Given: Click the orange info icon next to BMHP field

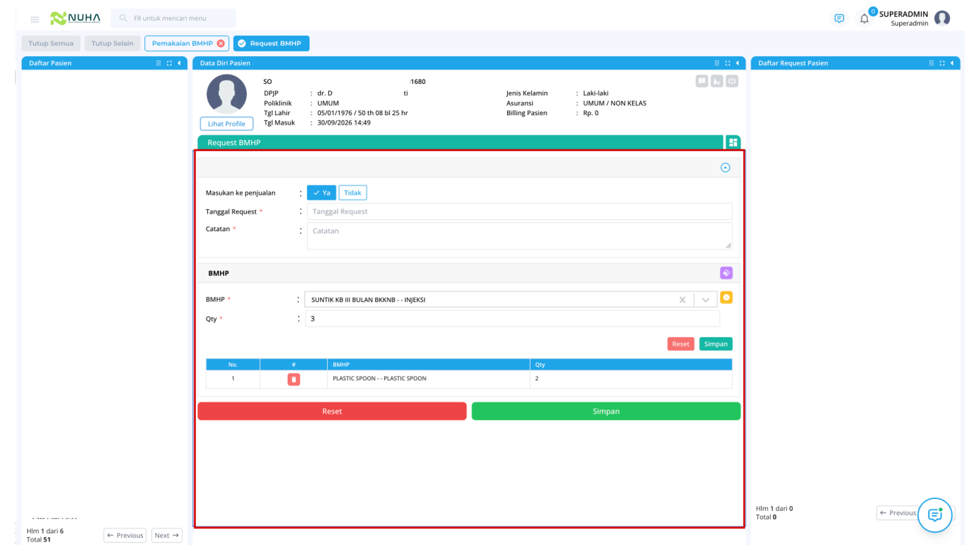Looking at the screenshot, I should [x=726, y=298].
